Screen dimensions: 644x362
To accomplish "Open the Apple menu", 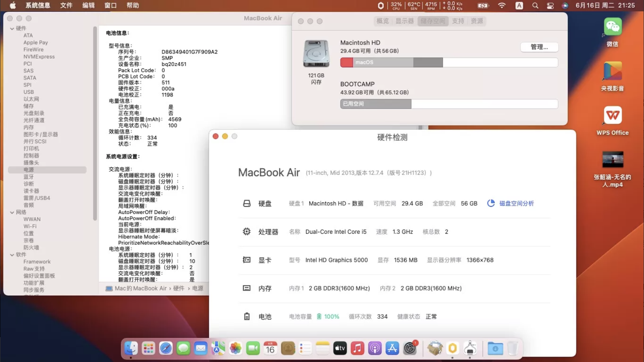I will click(13, 5).
